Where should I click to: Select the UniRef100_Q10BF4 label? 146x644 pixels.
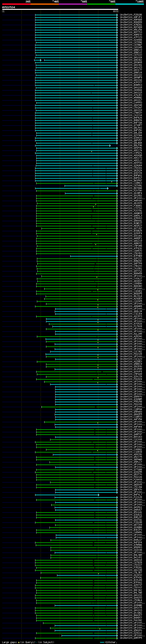pyautogui.click(x=131, y=193)
